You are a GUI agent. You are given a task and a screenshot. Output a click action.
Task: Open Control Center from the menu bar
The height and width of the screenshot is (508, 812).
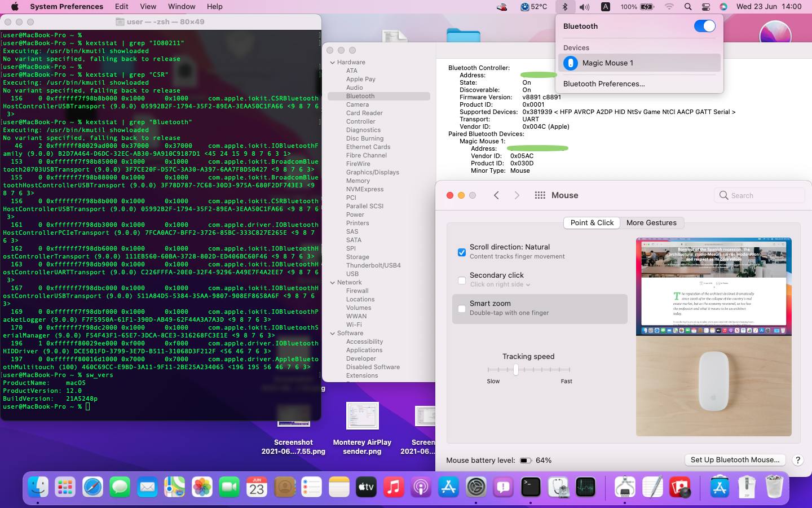(x=705, y=7)
